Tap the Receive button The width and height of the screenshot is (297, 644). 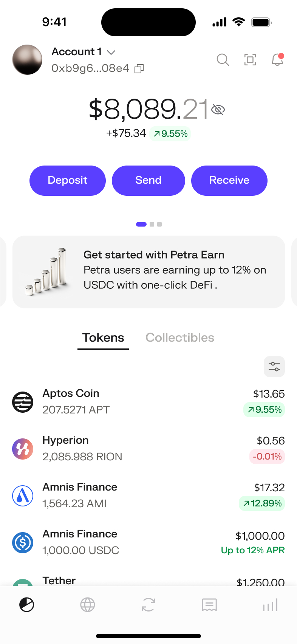tap(229, 181)
